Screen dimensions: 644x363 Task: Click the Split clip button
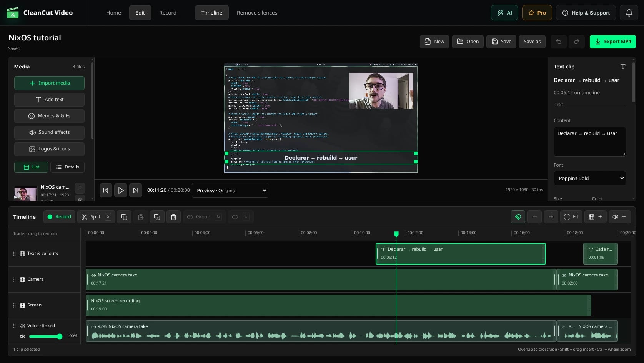click(96, 217)
